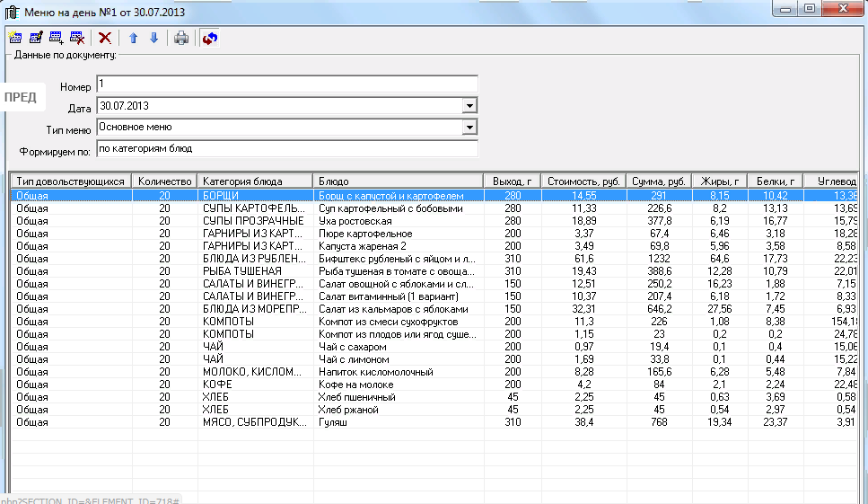This screenshot has height=504, width=868.
Task: Click the Номер input field
Action: pos(286,84)
